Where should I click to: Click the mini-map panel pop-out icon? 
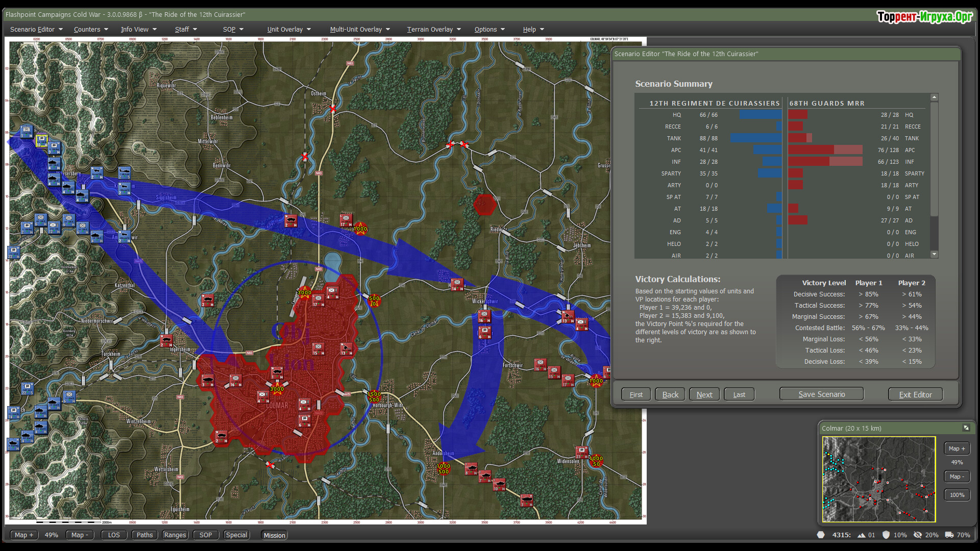[966, 428]
